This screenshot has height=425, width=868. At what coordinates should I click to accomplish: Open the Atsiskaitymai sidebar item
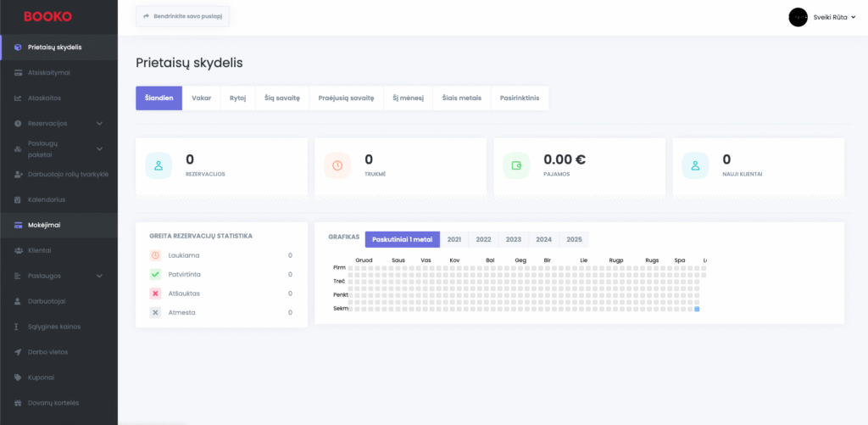48,72
